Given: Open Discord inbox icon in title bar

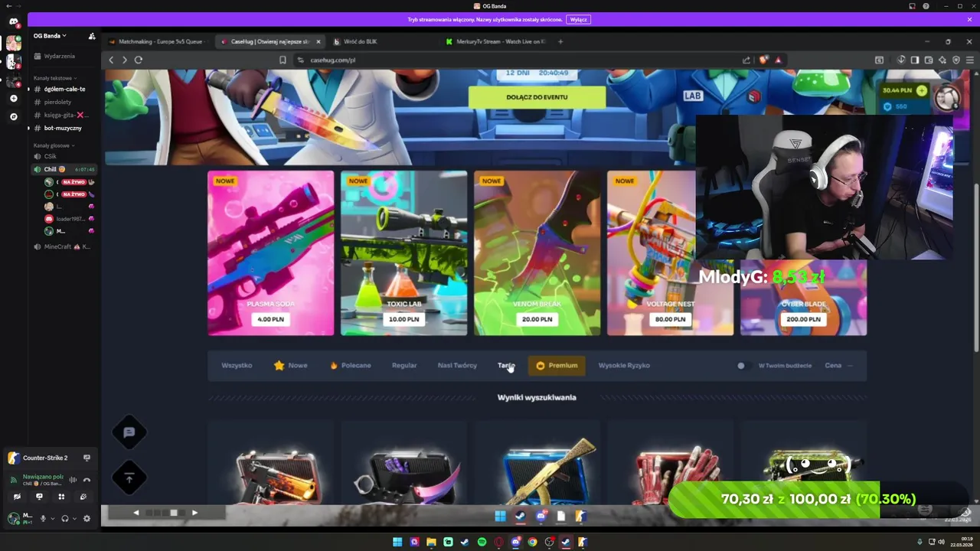Looking at the screenshot, I should (912, 6).
